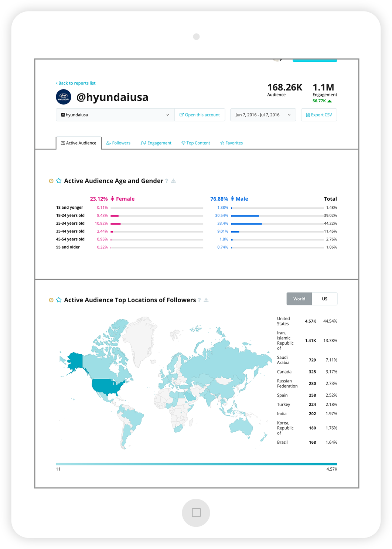Click the Turkey location row
Screen dimensions: 392x549
click(307, 405)
